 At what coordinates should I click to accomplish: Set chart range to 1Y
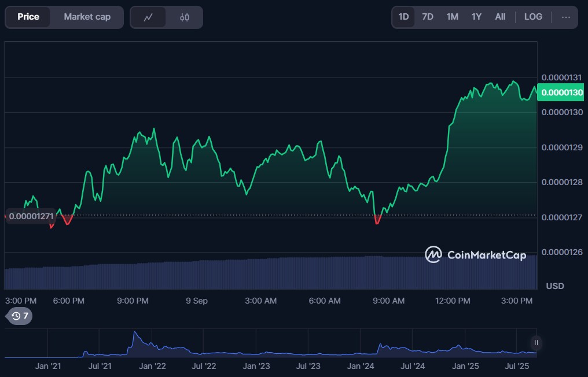click(x=476, y=17)
